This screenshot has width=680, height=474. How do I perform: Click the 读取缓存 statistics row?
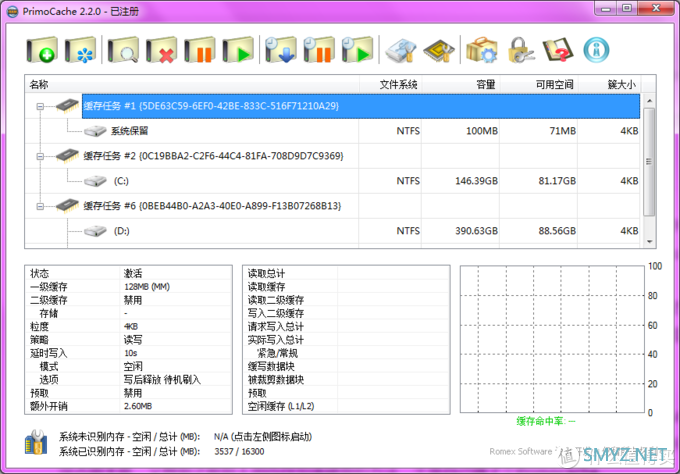click(346, 287)
